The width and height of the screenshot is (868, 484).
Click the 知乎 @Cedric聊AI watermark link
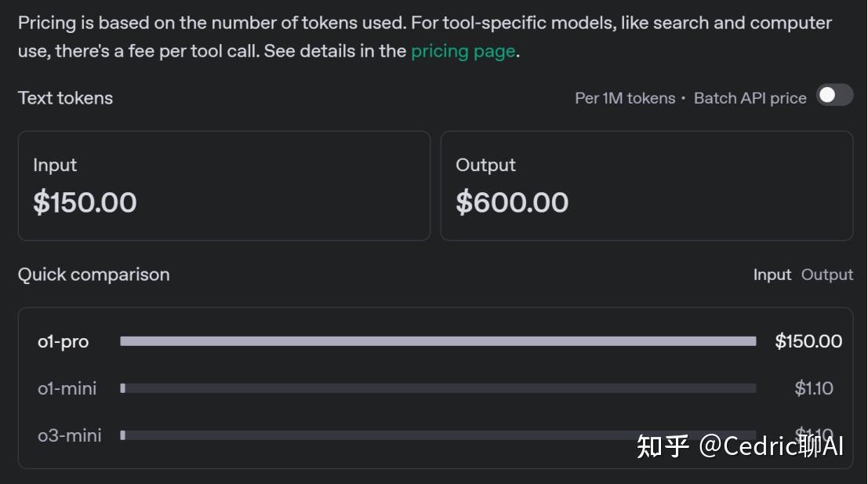738,446
